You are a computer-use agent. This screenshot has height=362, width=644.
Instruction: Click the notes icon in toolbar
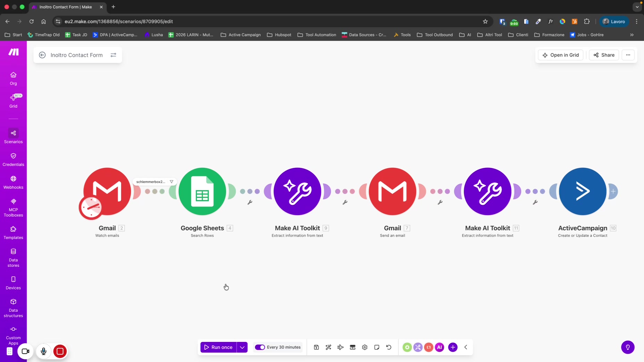click(x=377, y=347)
